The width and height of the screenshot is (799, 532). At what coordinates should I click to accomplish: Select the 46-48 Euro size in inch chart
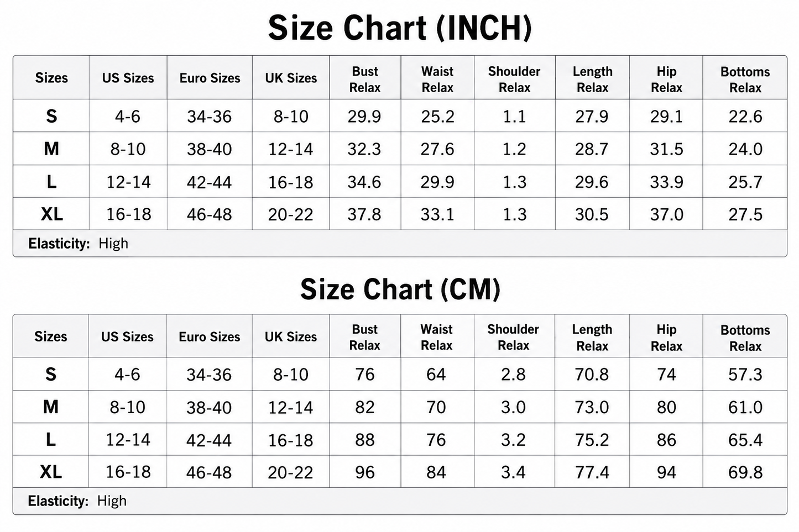pos(210,214)
